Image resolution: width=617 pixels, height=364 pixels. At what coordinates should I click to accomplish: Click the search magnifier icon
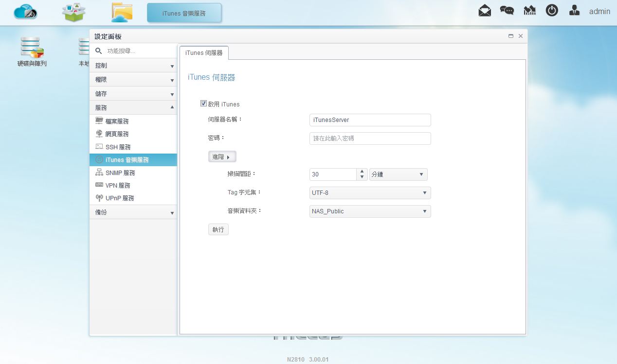pyautogui.click(x=98, y=51)
